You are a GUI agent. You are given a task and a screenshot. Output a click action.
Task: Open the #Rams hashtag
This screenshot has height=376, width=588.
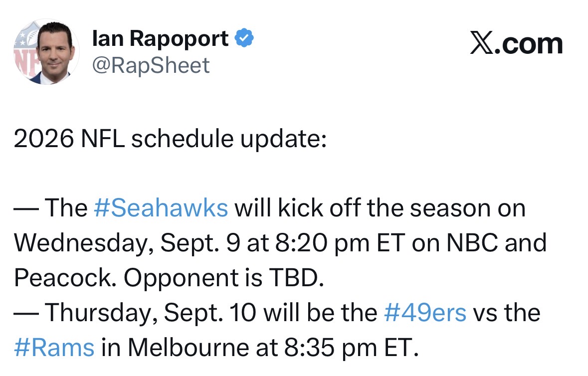(54, 348)
